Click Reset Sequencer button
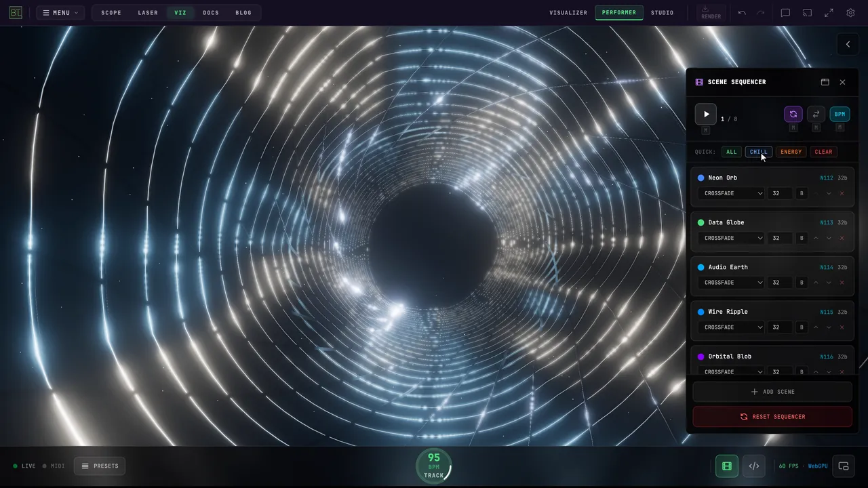The width and height of the screenshot is (868, 488). [x=772, y=417]
